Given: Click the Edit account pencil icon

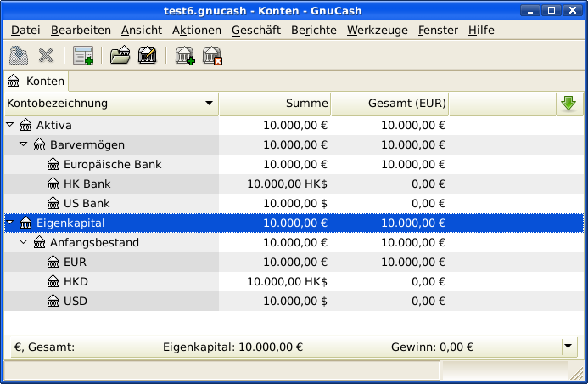Looking at the screenshot, I should pos(147,56).
